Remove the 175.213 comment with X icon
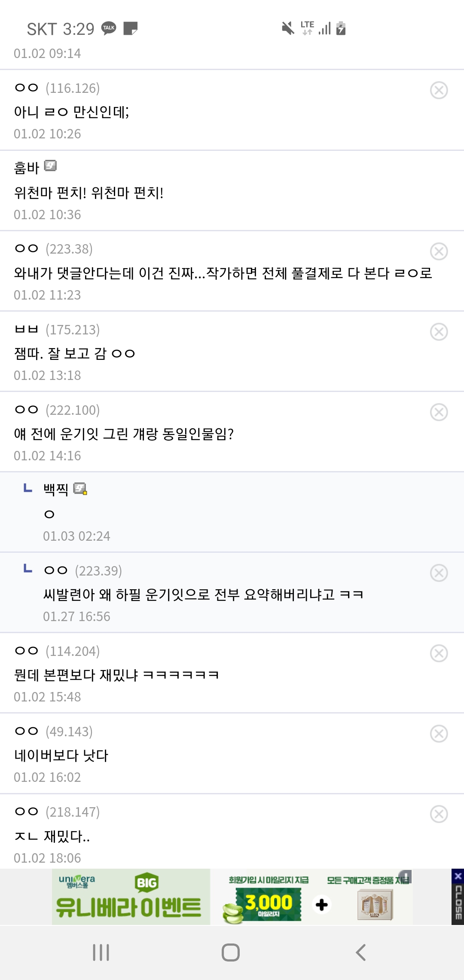This screenshot has height=980, width=464. point(439,332)
